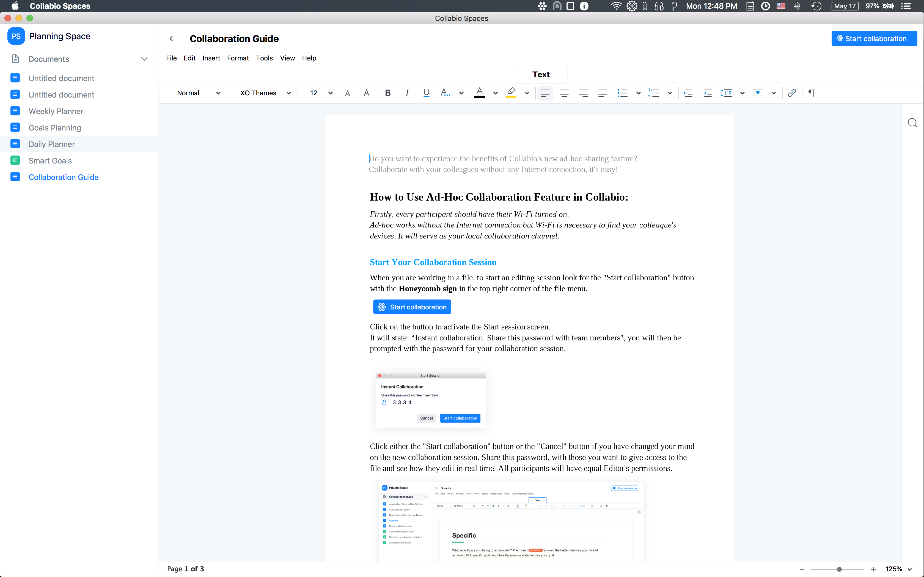Open the Insert menu
The height and width of the screenshot is (577, 924).
[211, 58]
